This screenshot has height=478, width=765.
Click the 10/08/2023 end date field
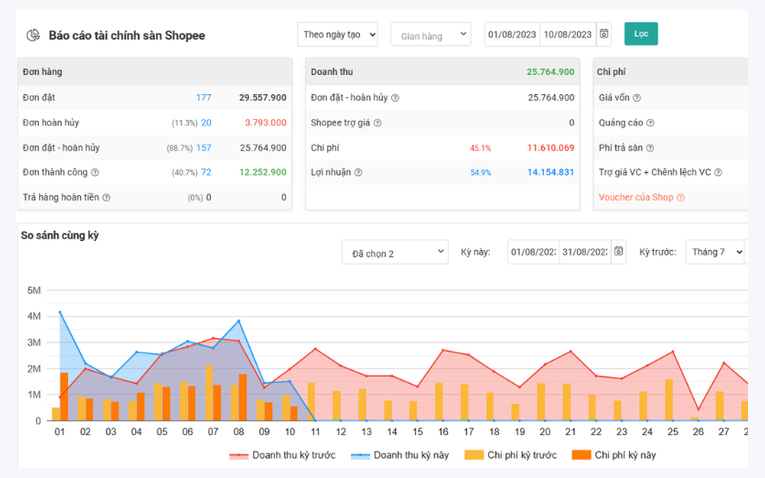coord(568,35)
